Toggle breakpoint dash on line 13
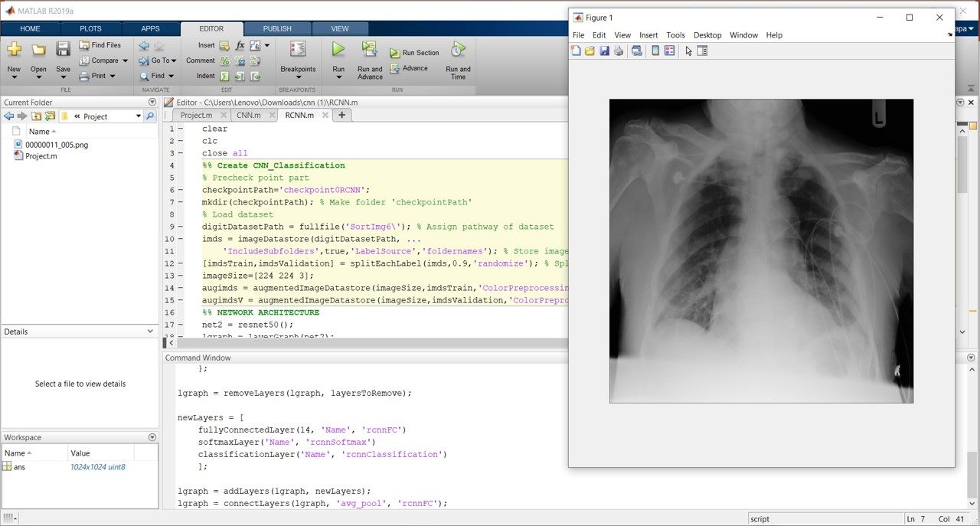This screenshot has width=980, height=526. point(181,276)
